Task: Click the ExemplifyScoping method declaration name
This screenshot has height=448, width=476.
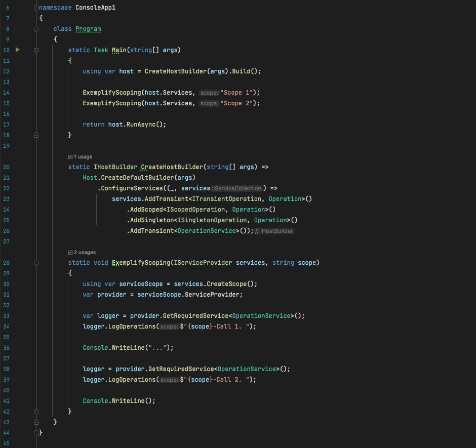Action: tap(140, 263)
